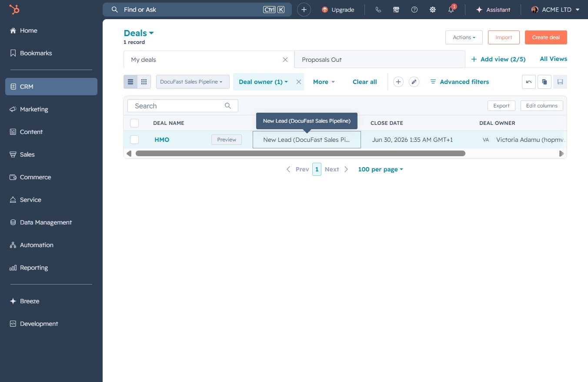This screenshot has height=382, width=588.
Task: Open Deal owner (1) filter dropdown
Action: coord(263,82)
